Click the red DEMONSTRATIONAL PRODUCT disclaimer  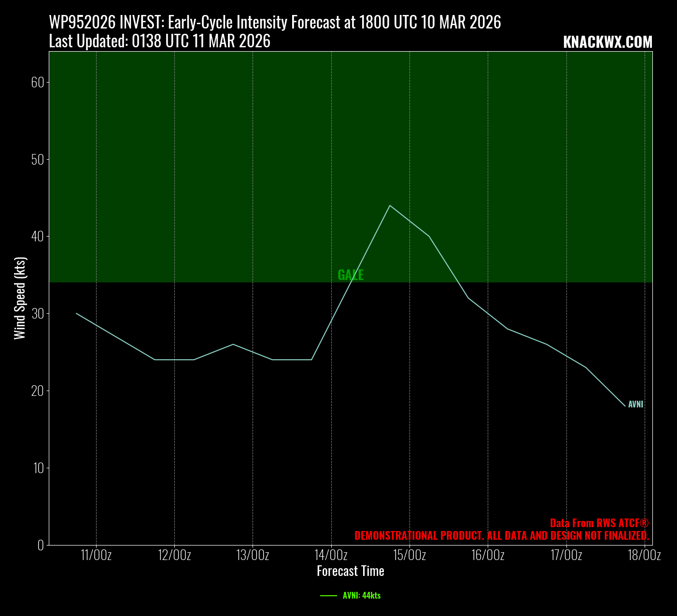click(x=501, y=536)
